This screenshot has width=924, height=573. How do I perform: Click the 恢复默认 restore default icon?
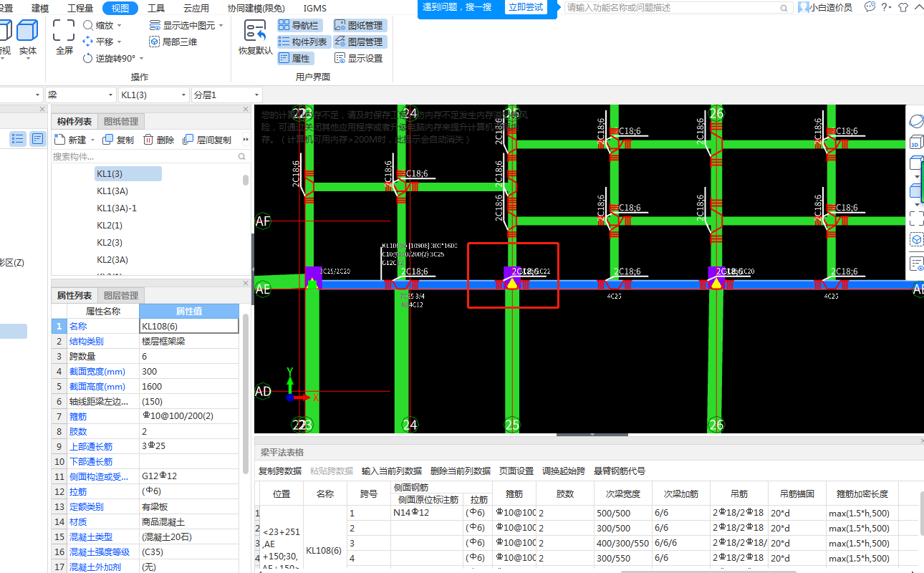coord(255,32)
